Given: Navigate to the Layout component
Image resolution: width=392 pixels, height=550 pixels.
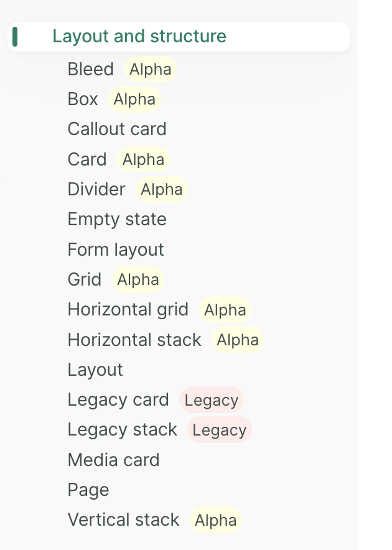Looking at the screenshot, I should click(x=95, y=370).
